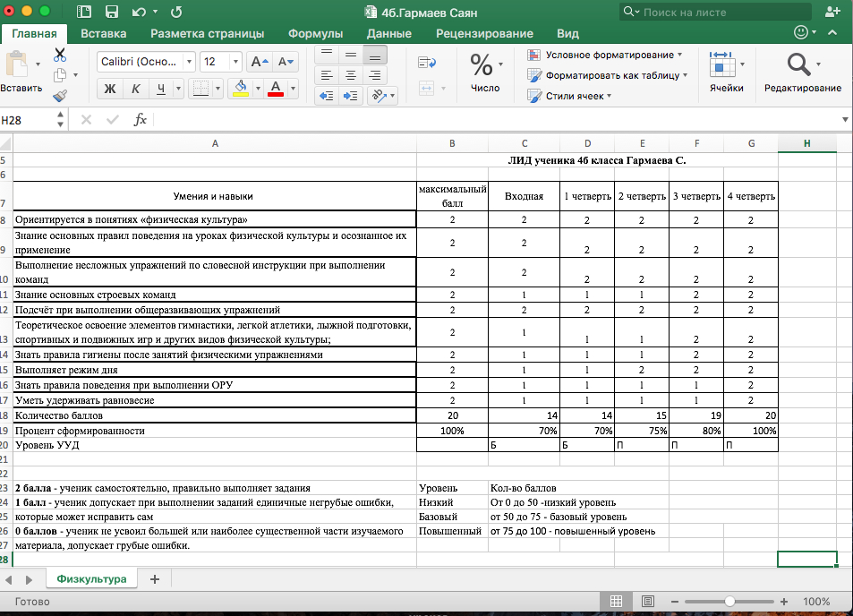Go to previous sheet with left arrow
853x616 pixels.
point(9,579)
